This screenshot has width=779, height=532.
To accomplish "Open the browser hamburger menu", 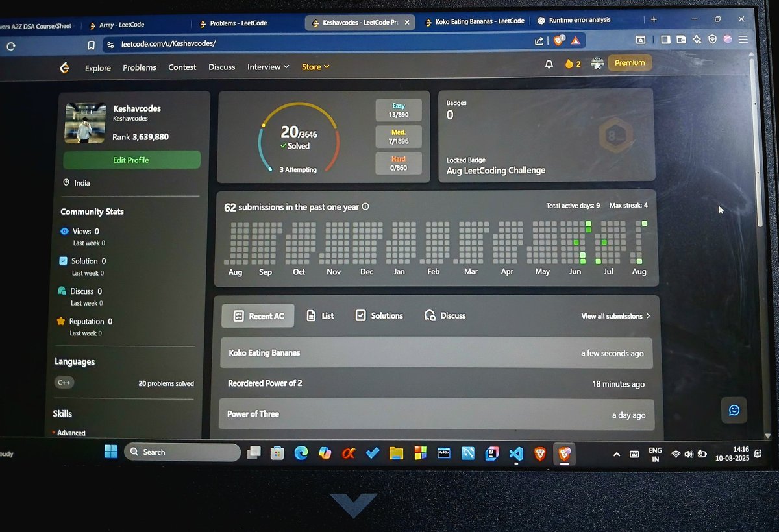I will point(743,39).
